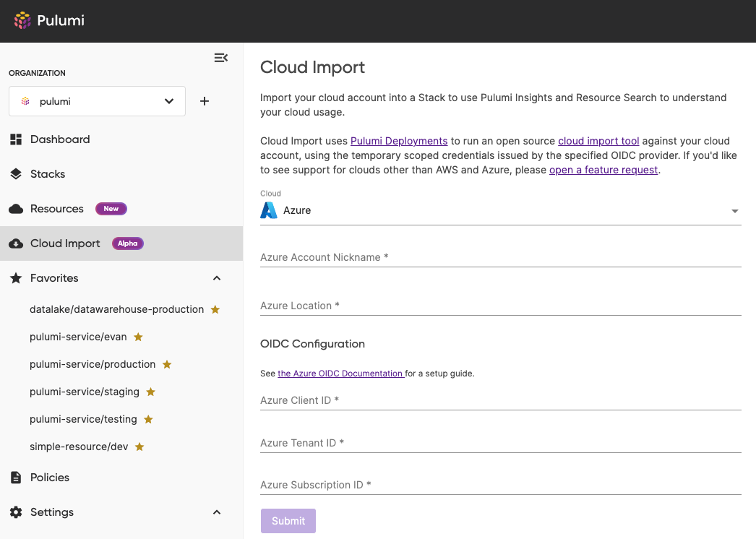Focus the Azure Account Nickname field
756x539 pixels.
click(x=500, y=257)
